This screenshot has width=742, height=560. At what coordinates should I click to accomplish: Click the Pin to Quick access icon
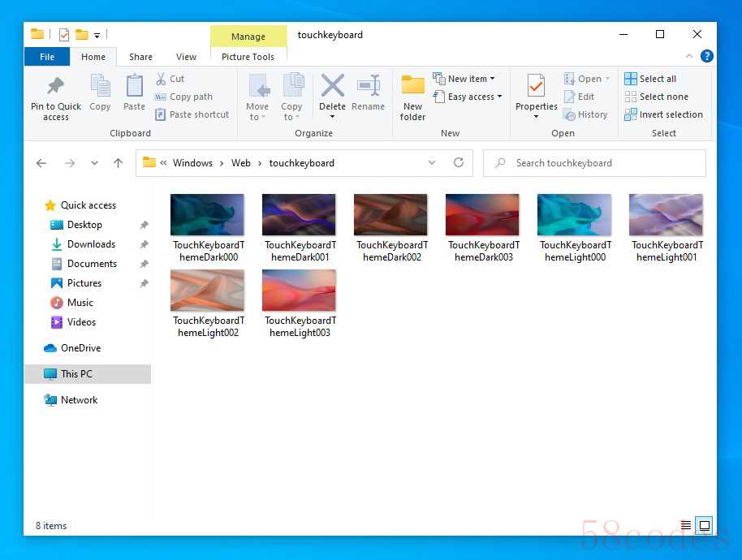pos(55,88)
